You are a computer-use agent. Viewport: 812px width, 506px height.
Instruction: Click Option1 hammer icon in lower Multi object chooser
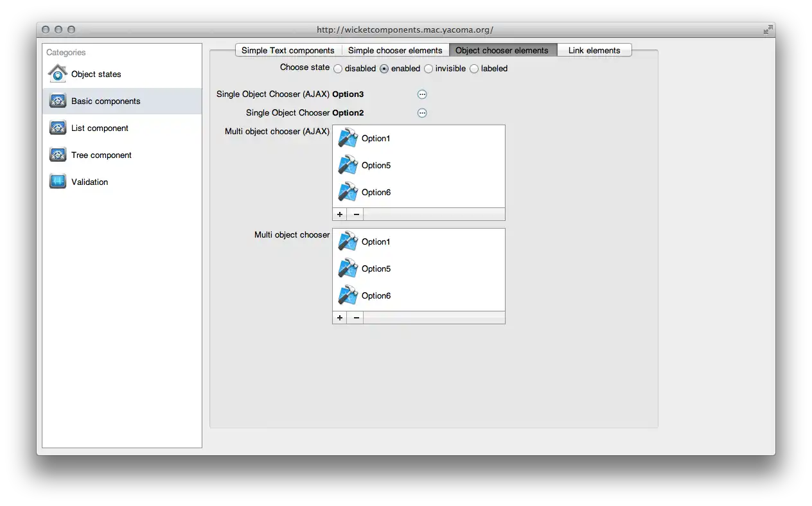348,241
